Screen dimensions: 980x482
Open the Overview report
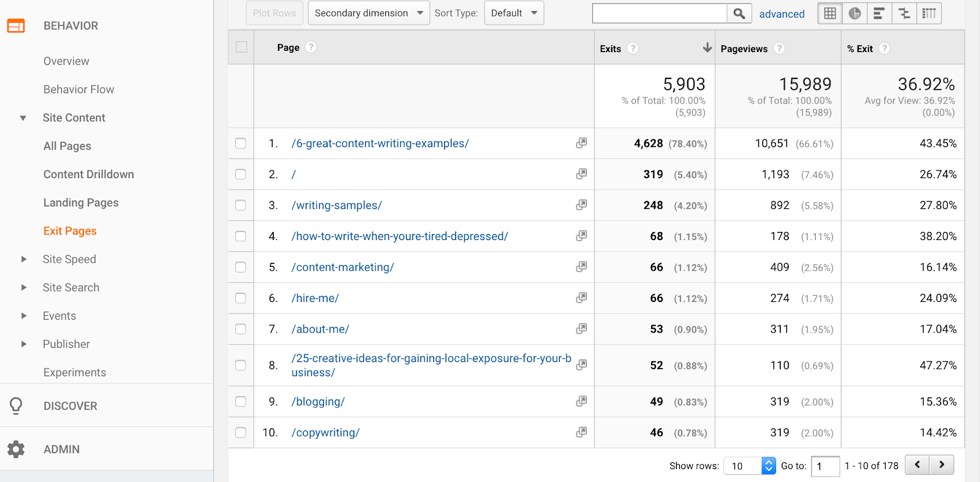pos(66,61)
